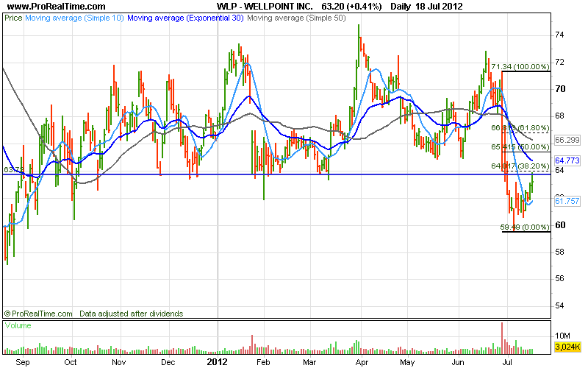
Task: Click the tallest red volume bar near July
Action: pyautogui.click(x=502, y=338)
